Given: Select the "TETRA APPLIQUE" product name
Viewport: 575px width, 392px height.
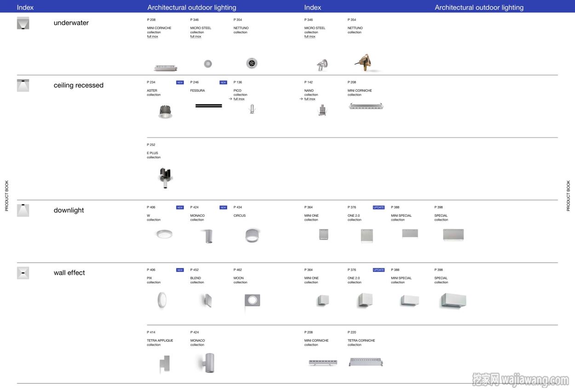Looking at the screenshot, I should (x=160, y=341).
